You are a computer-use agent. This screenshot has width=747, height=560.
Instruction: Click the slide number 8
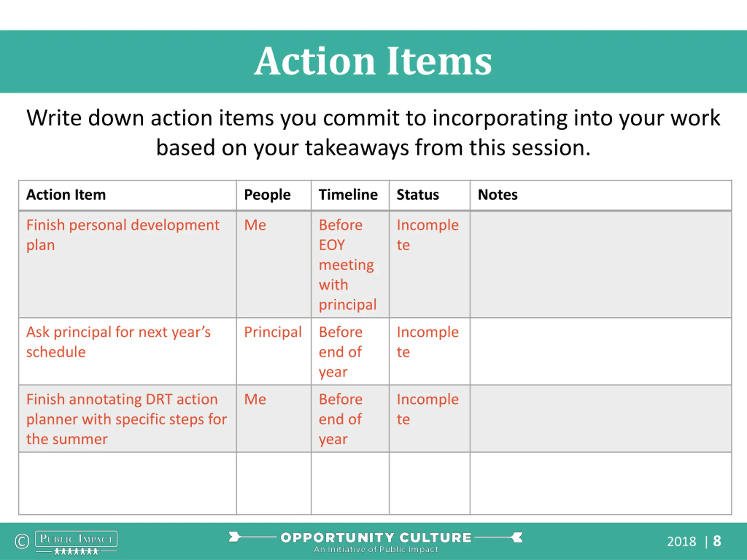tap(717, 541)
